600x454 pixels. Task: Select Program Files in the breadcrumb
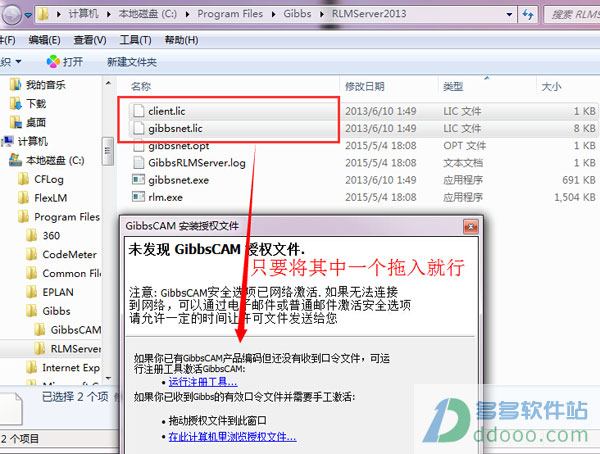coord(230,14)
